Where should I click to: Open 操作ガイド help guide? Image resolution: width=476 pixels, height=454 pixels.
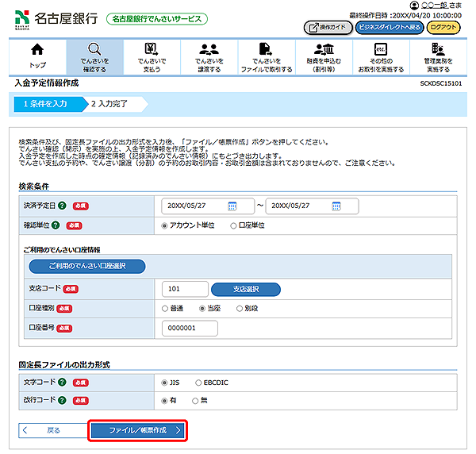[x=328, y=28]
